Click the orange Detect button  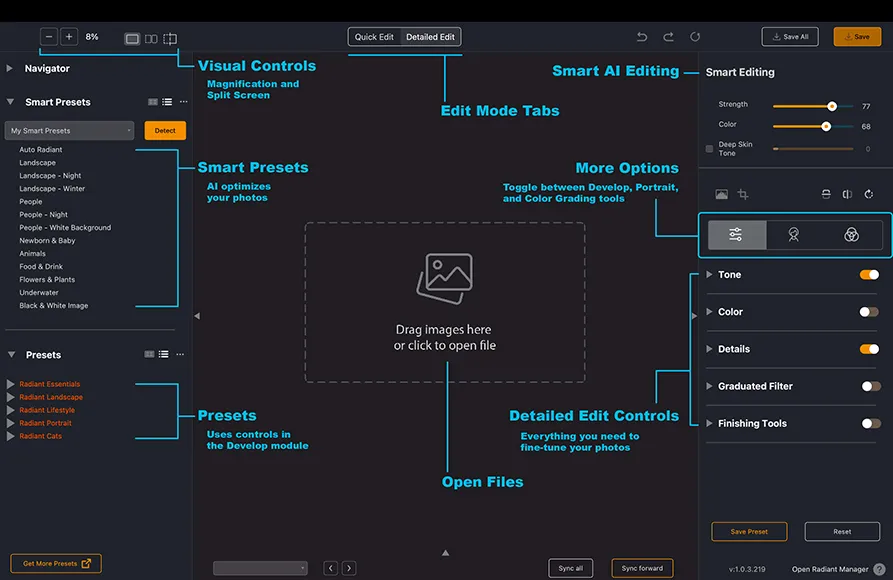[x=165, y=130]
